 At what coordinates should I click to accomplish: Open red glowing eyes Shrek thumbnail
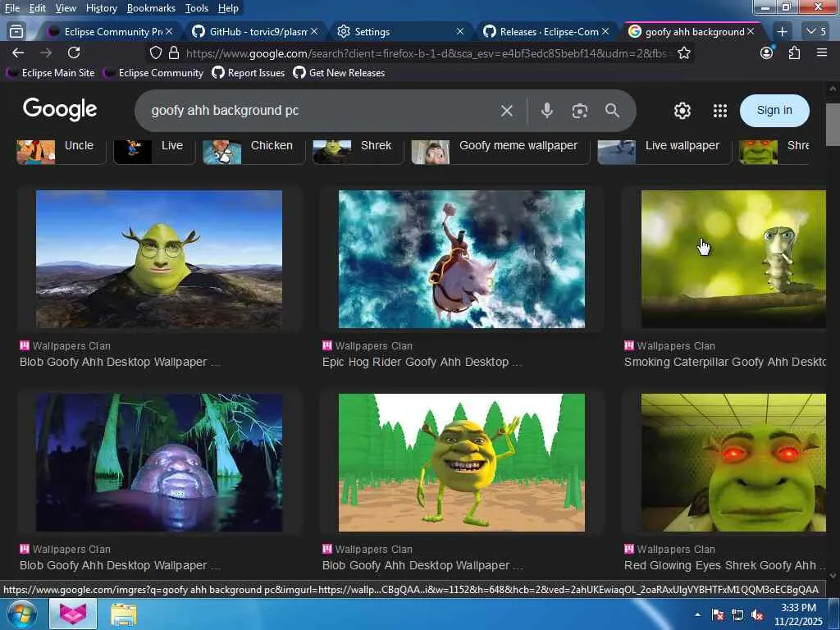coord(733,463)
